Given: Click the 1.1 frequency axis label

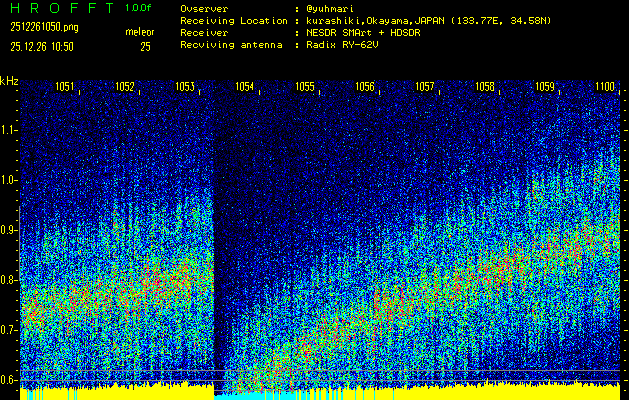Looking at the screenshot, I should click(7, 130).
